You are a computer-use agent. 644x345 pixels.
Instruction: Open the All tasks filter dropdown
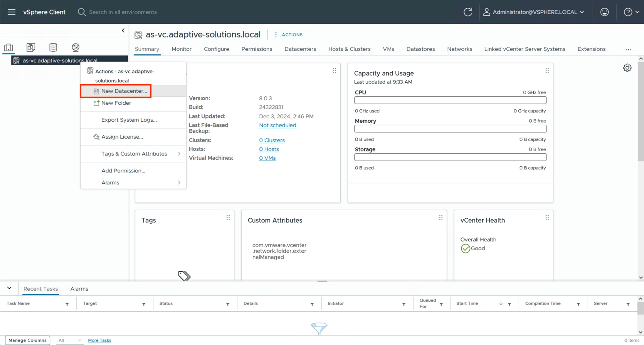tap(69, 340)
